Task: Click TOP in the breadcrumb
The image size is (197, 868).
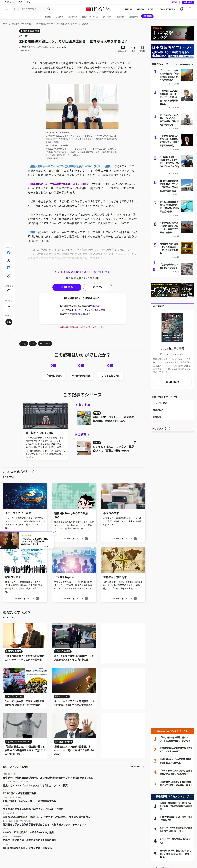Action: pyautogui.click(x=5, y=24)
